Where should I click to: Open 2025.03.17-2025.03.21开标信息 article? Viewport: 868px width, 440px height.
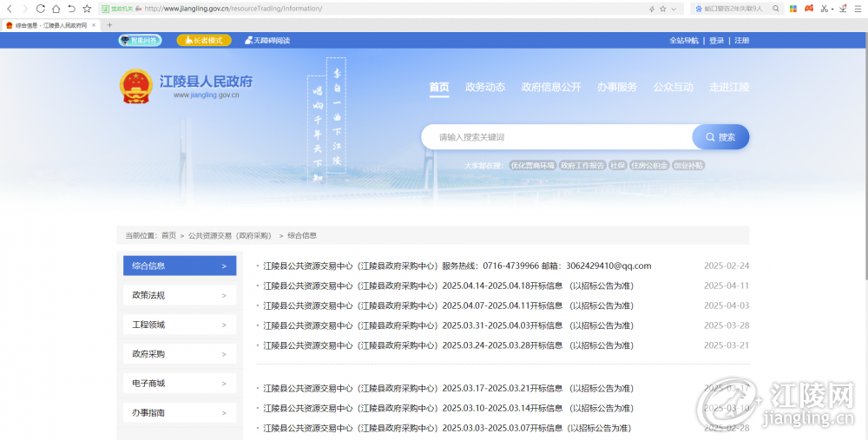pos(449,389)
